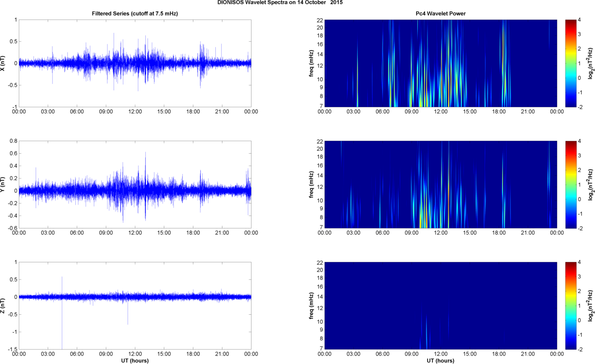Select the X component wavelet power spectrogram
Viewport: 595px width, 364px height.
click(441, 63)
